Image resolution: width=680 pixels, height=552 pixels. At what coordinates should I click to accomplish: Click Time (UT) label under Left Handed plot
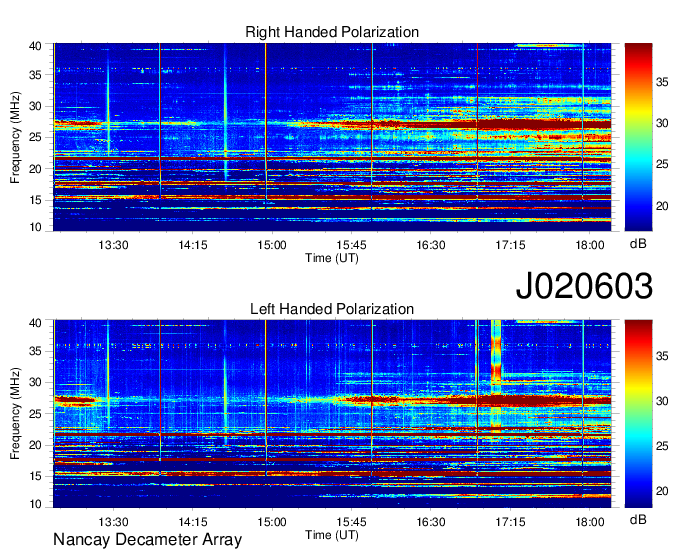[x=332, y=535]
